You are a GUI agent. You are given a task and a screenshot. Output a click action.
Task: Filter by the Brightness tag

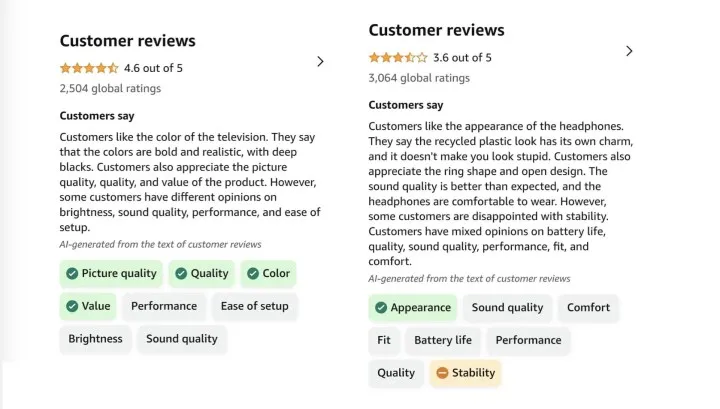(96, 339)
